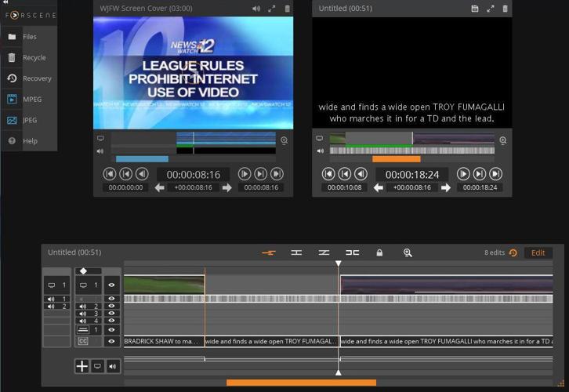The height and width of the screenshot is (392, 569).
Task: Play forward in WJFW source player
Action: coord(245,174)
